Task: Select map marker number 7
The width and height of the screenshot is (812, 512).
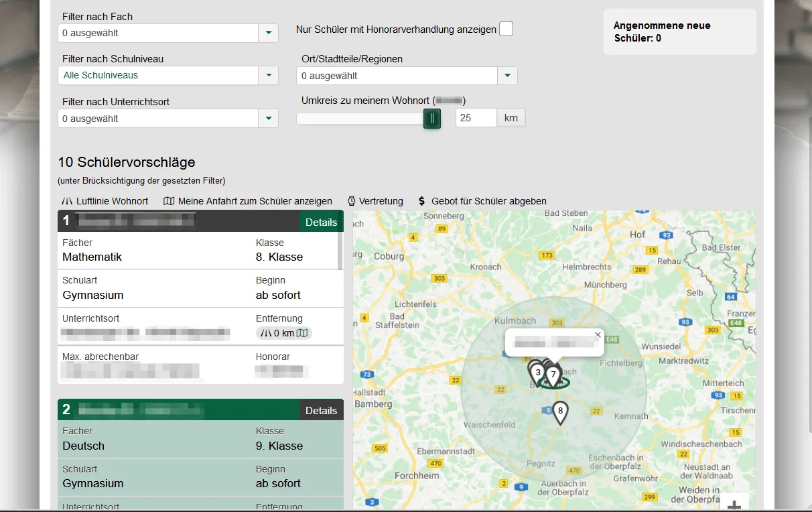Action: click(x=552, y=374)
